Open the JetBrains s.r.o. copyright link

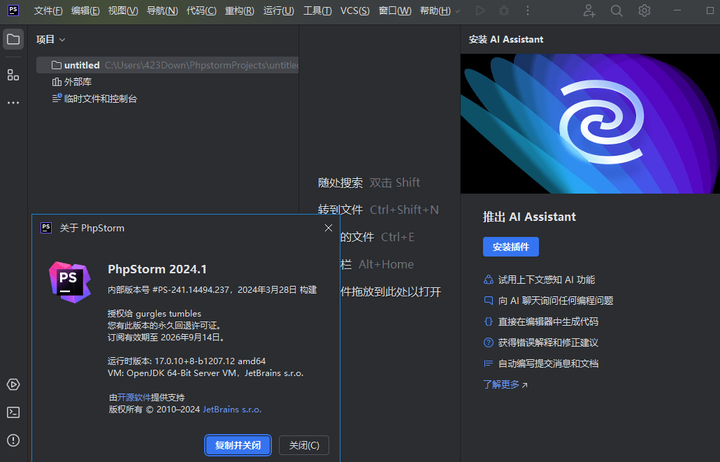click(x=232, y=409)
